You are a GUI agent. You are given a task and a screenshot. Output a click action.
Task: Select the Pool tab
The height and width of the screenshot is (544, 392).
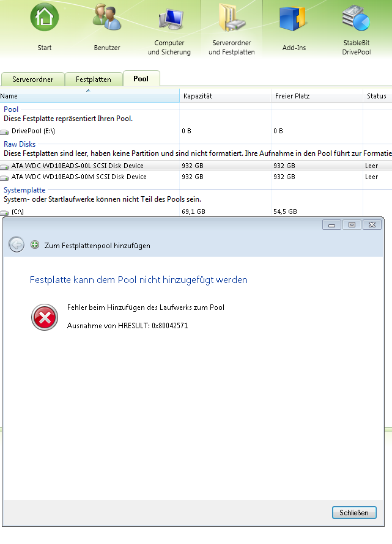point(141,79)
